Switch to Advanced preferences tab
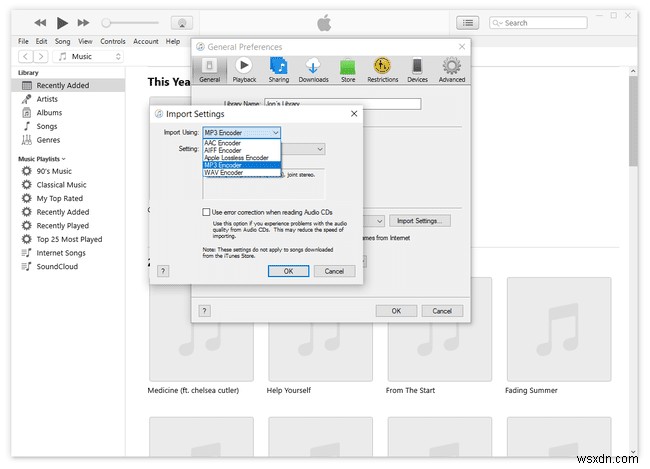Screen dimensions: 650x469 click(452, 70)
